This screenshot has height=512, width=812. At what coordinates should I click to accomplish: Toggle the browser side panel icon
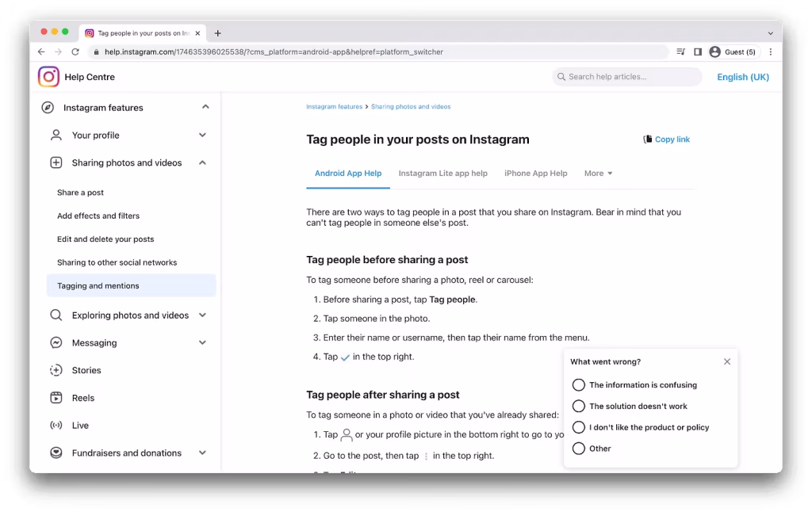coord(698,52)
